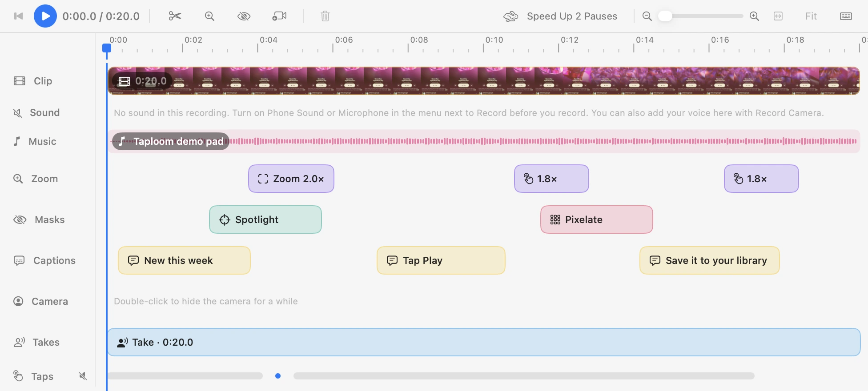Select the Save it to your library caption
Screen dimensions: 868x391
point(710,260)
